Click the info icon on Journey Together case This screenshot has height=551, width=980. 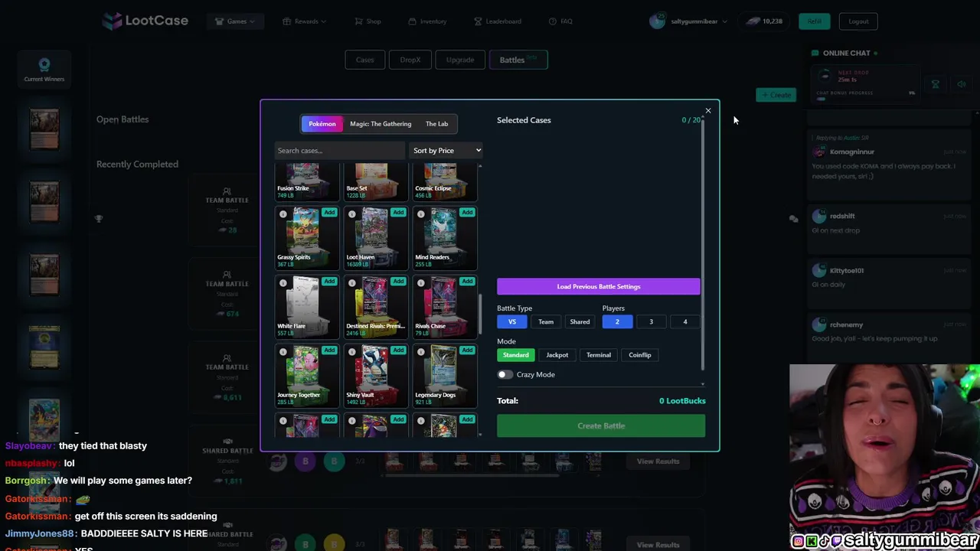point(283,352)
